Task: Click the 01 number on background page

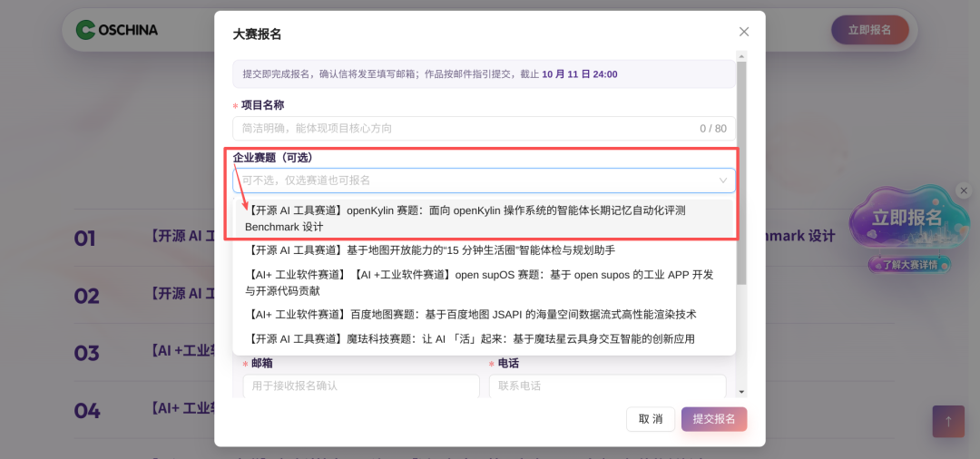Action: tap(85, 239)
